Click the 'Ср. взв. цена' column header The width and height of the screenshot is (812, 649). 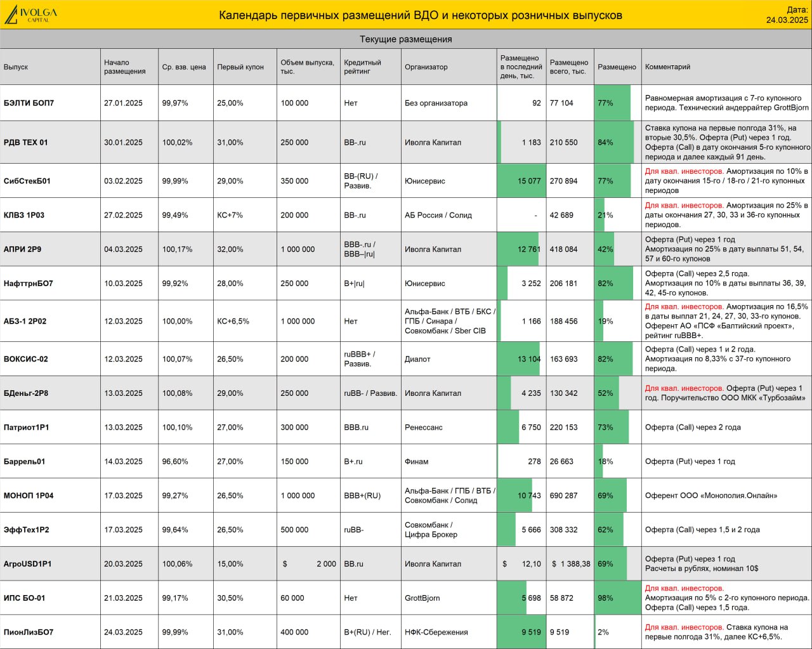click(x=184, y=67)
